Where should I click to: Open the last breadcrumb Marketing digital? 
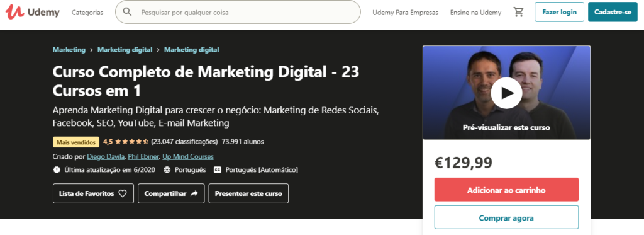(191, 49)
